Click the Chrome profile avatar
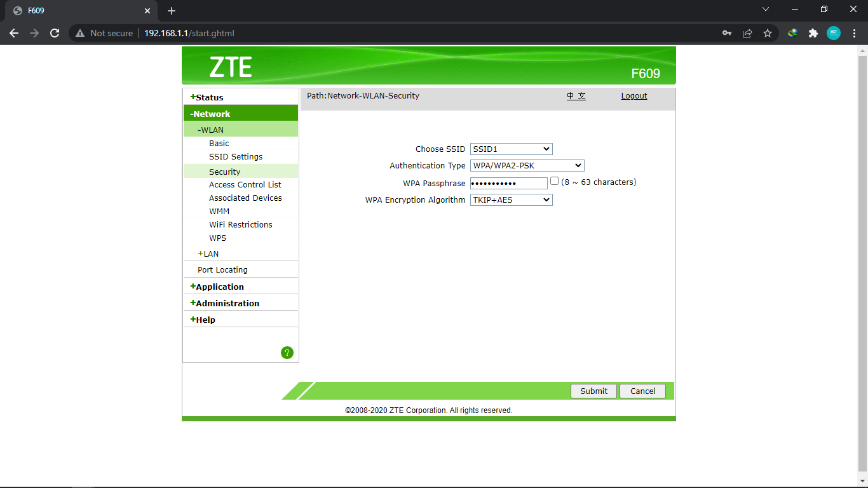The height and width of the screenshot is (488, 868). coord(834,33)
